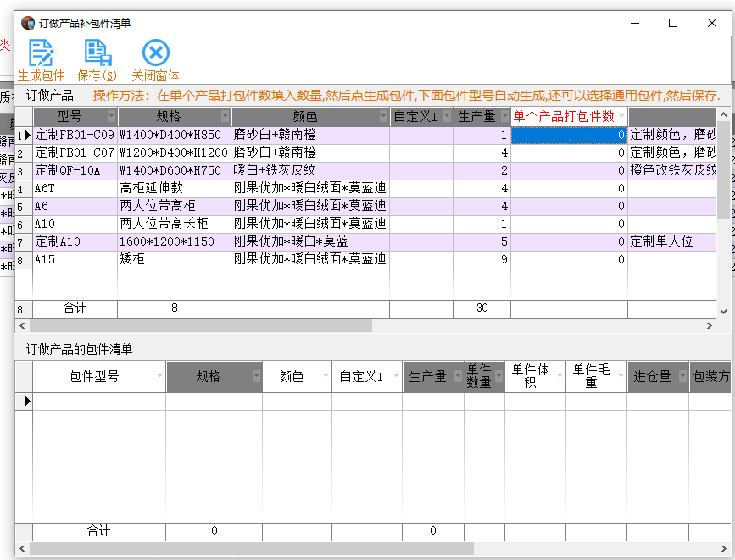Click the 关闭窗体 close window icon
Screen dimensions: 735x560
click(156, 53)
